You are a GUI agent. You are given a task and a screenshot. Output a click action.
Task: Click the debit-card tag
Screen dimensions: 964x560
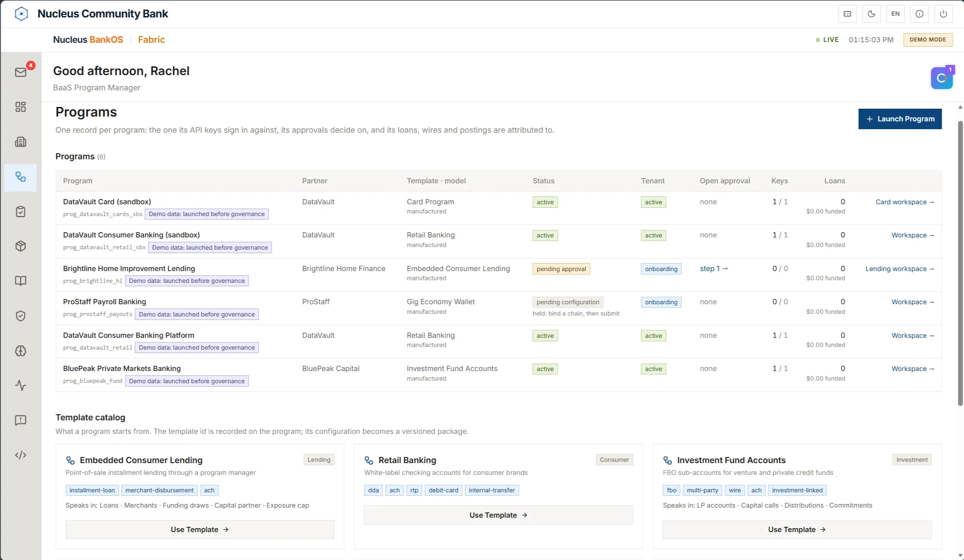click(x=443, y=490)
